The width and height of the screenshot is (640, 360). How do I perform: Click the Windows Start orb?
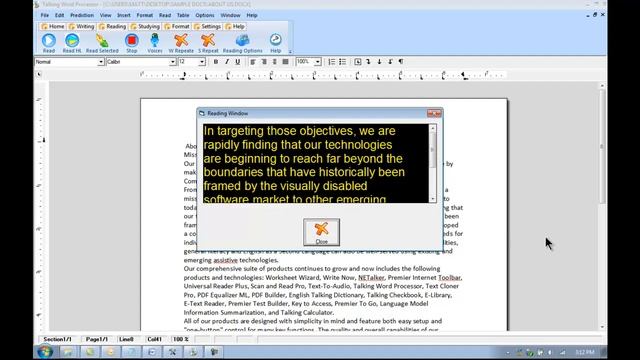click(45, 351)
